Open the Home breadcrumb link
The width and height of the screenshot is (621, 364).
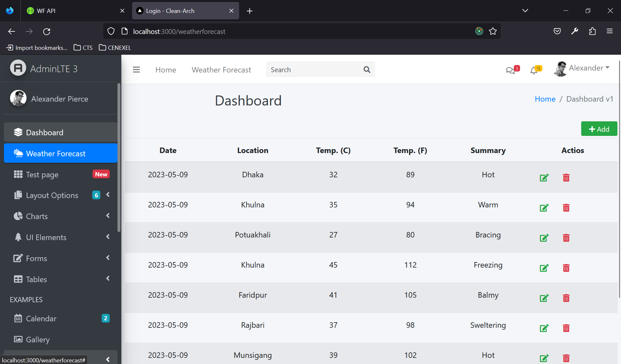coord(545,99)
